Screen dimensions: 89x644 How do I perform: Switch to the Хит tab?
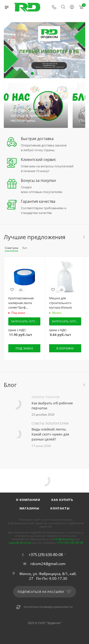tap(25, 248)
